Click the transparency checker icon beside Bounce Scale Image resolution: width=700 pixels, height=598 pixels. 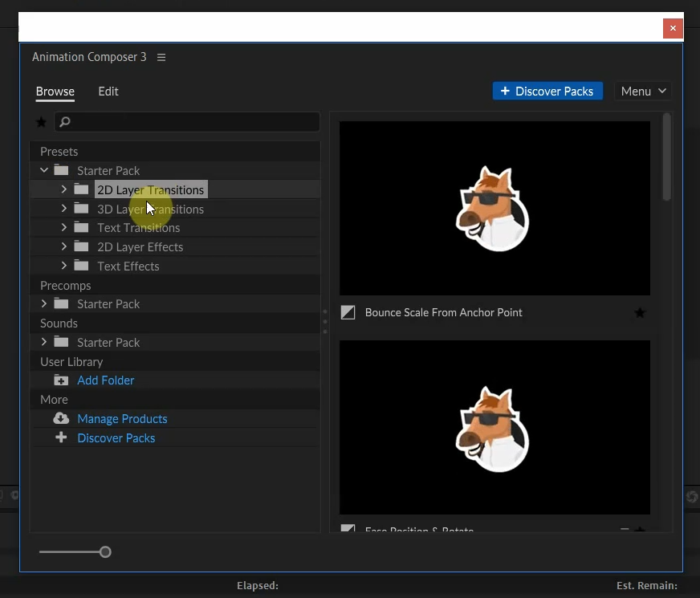(348, 312)
